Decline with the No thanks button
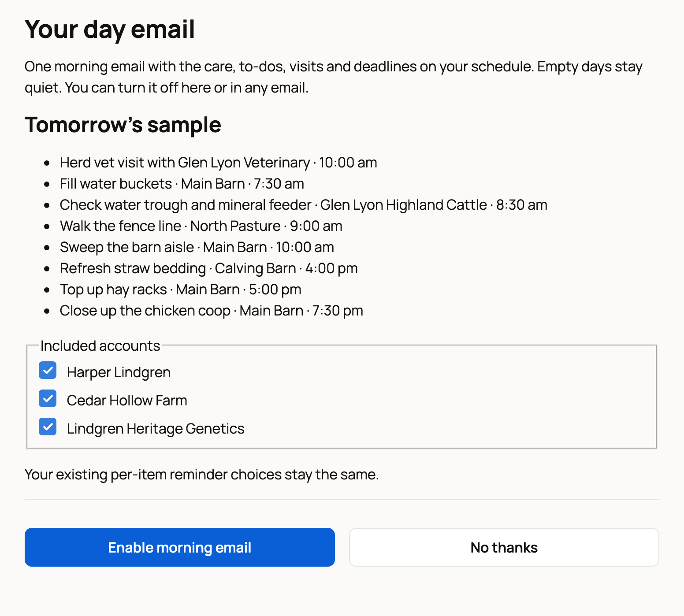 coord(504,547)
